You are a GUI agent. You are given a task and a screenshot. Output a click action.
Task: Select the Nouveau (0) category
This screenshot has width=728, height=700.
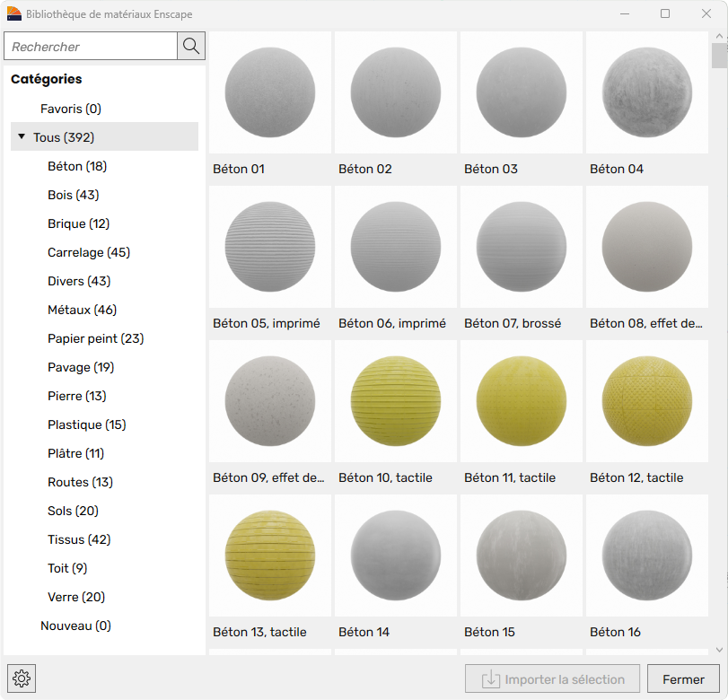[x=75, y=626]
